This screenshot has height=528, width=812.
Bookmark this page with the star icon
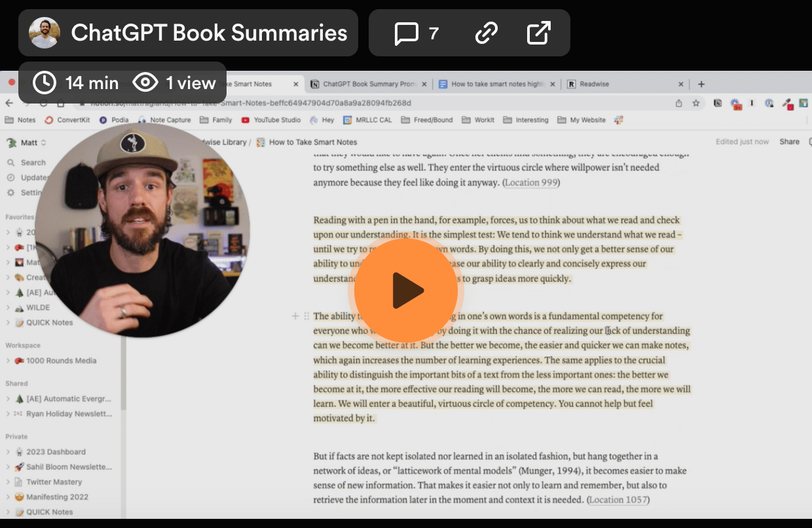(x=696, y=103)
